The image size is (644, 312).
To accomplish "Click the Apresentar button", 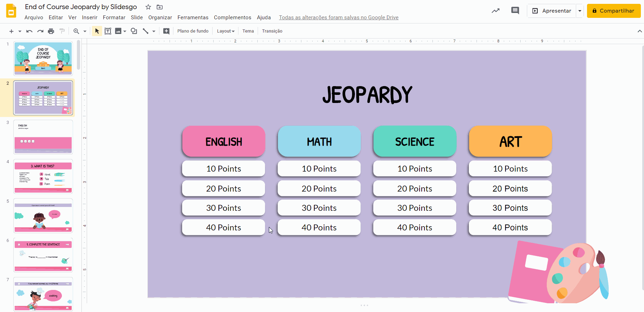I will tap(552, 11).
